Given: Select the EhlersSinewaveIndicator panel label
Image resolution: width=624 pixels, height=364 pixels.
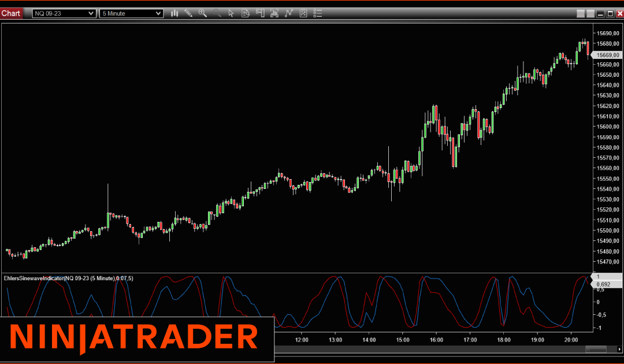Looking at the screenshot, I should pos(68,278).
